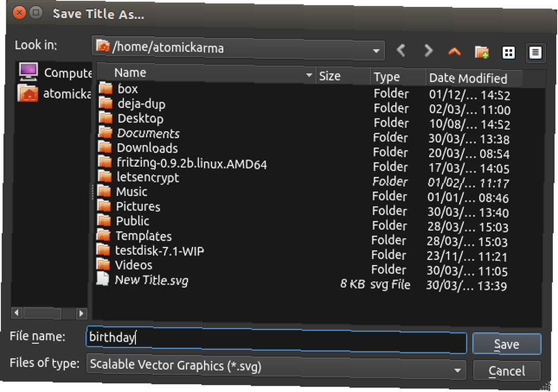Click the letsencrypt folder icon

(105, 176)
